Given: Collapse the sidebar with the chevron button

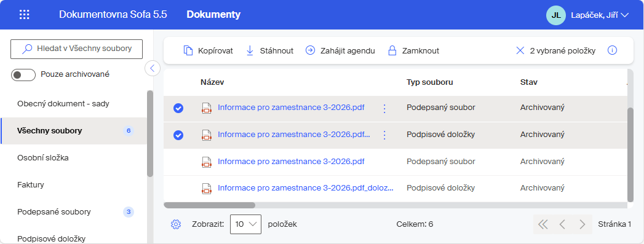Looking at the screenshot, I should point(153,68).
